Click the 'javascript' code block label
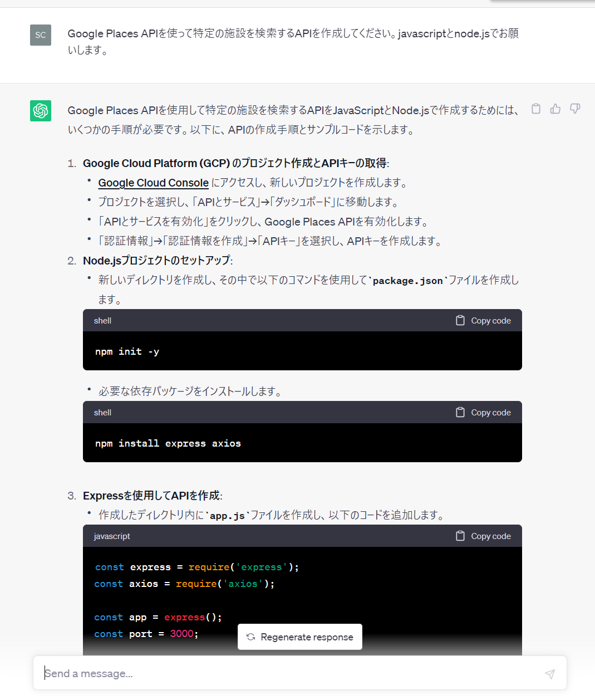595x700 pixels. click(x=112, y=536)
